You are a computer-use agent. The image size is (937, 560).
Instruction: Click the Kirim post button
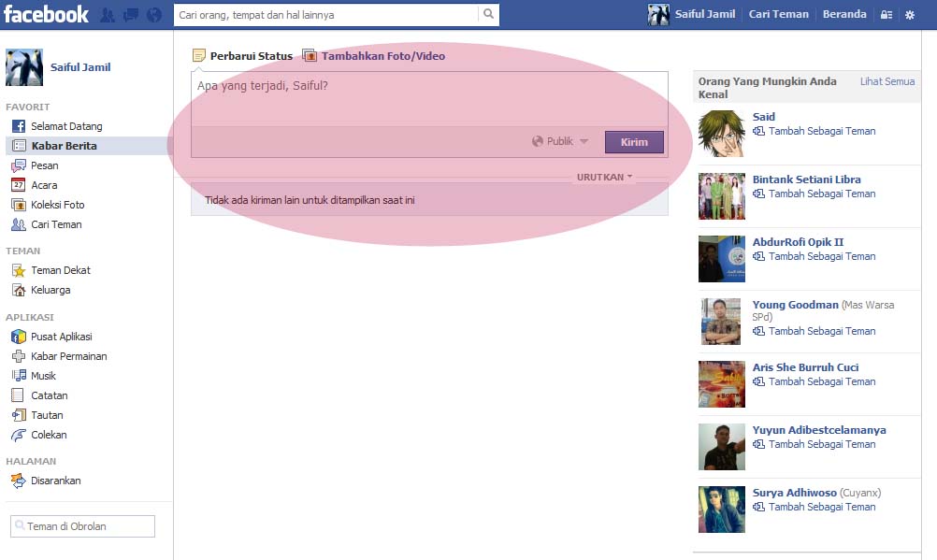634,142
